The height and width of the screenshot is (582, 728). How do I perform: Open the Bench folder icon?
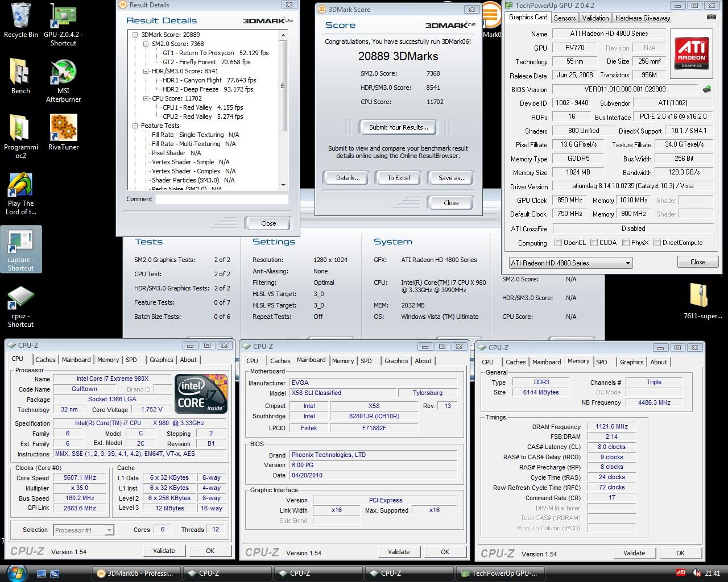tap(20, 76)
